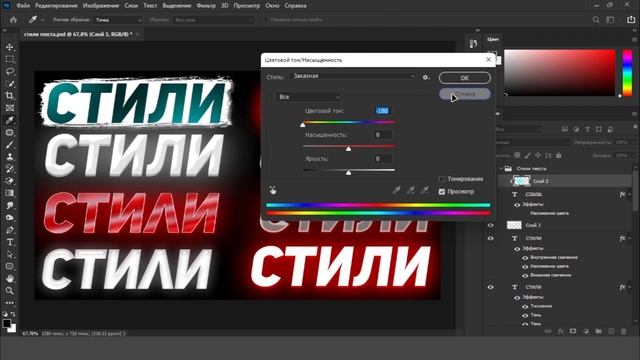Switch to the Цвет panel tab
Screen dimensions: 640x360
click(x=493, y=39)
